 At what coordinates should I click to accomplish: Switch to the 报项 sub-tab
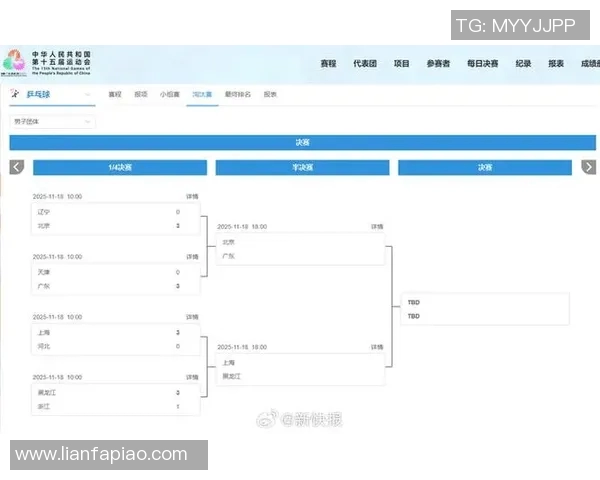pos(141,94)
